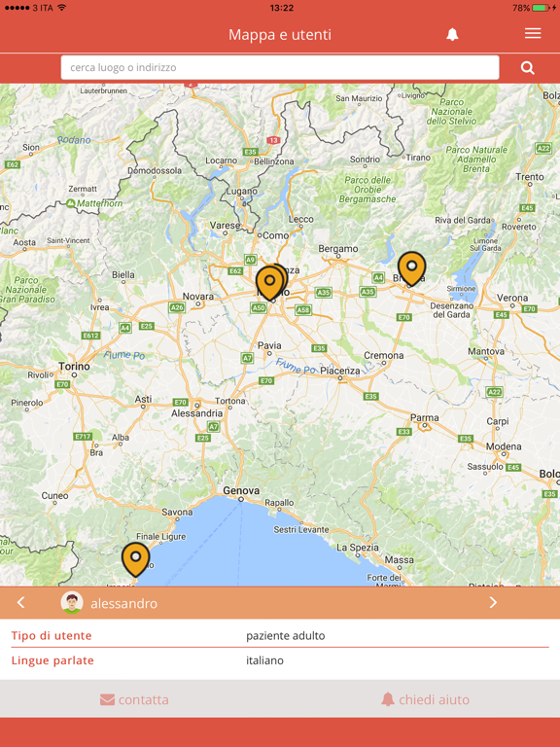Click the E33 road shield near Parma
The image size is (560, 747).
click(404, 432)
